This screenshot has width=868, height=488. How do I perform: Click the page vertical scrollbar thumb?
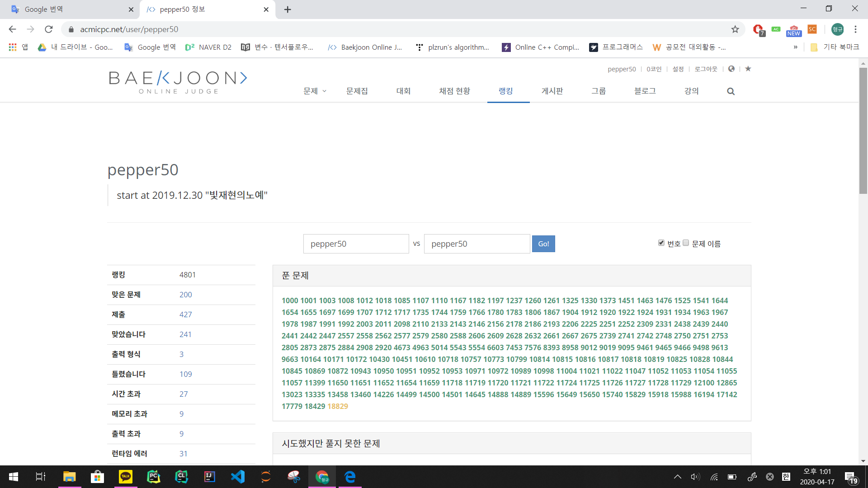[x=863, y=131]
